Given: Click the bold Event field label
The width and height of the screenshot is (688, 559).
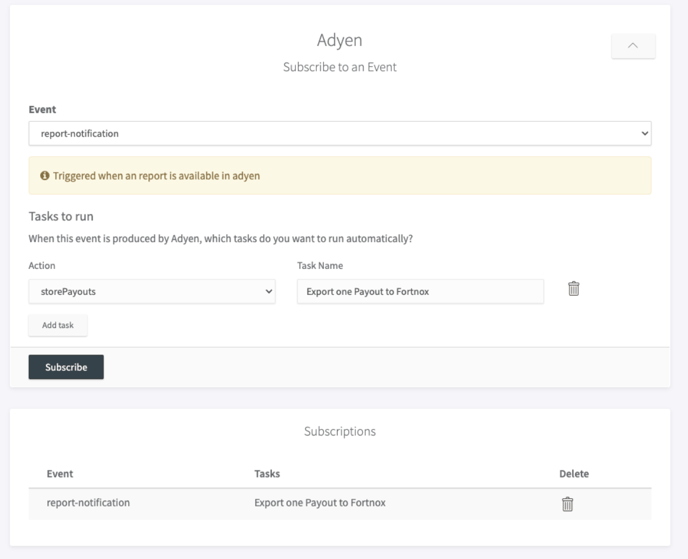Looking at the screenshot, I should tap(42, 110).
